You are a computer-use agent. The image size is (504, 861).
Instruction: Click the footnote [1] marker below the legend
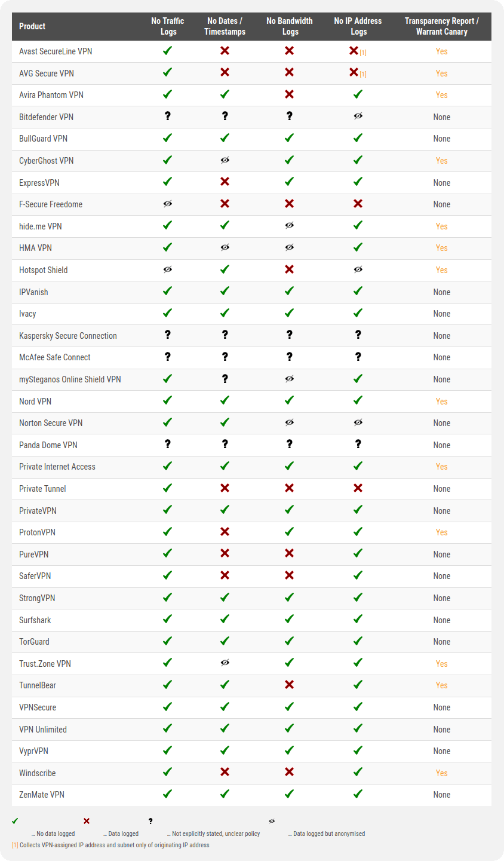tap(15, 845)
